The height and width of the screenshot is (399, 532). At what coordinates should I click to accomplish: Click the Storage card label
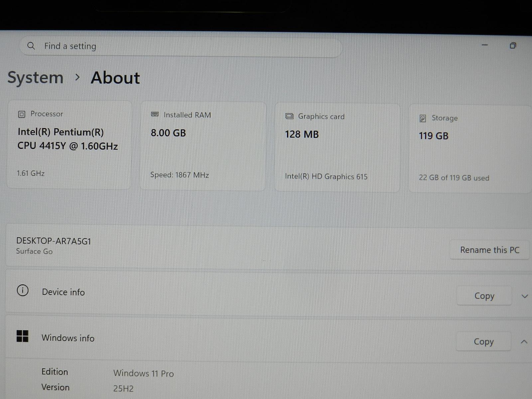click(445, 118)
